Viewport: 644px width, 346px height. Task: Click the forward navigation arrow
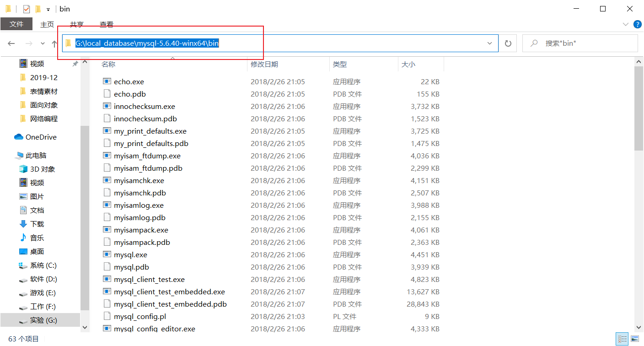click(29, 43)
